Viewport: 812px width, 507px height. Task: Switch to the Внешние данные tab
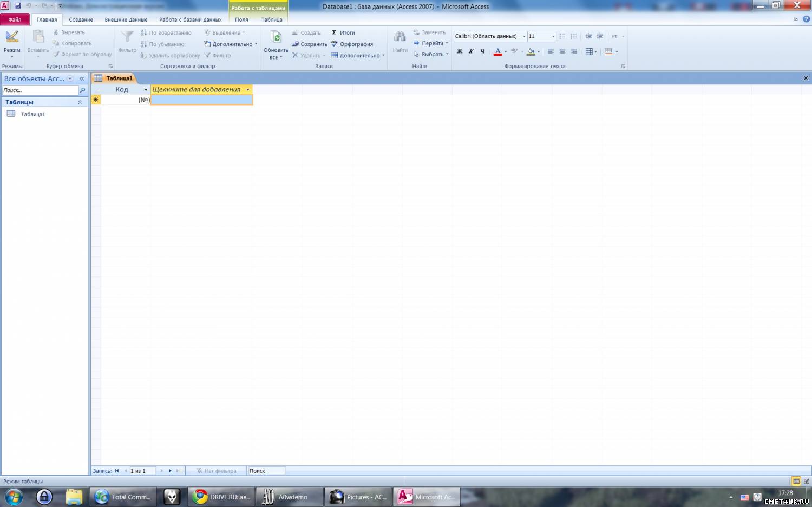coord(126,19)
